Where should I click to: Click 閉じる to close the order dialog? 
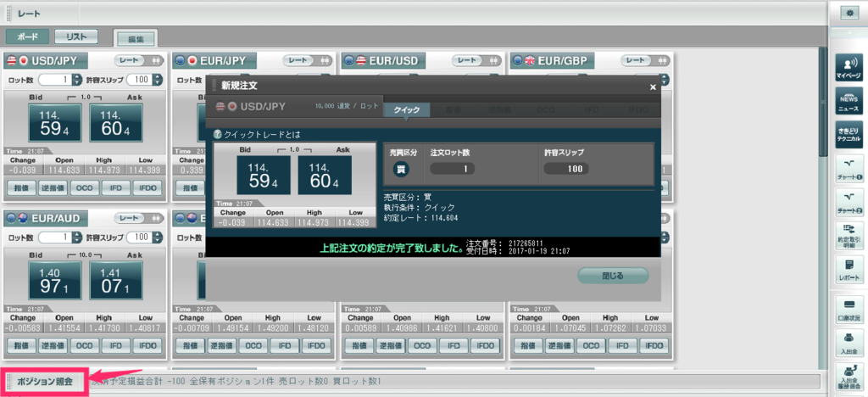click(x=613, y=275)
